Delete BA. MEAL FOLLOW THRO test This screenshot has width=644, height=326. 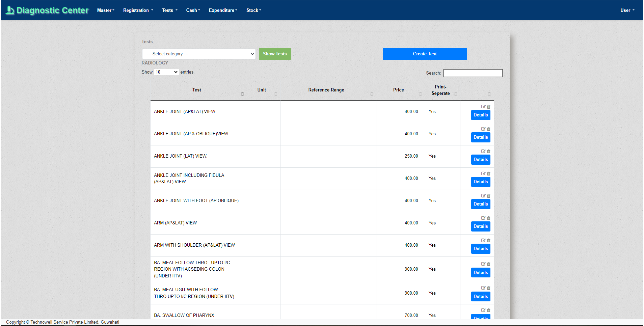coord(489,264)
